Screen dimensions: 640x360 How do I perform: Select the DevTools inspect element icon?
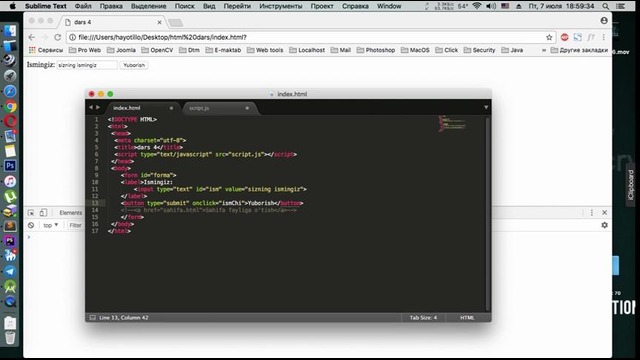[31, 213]
